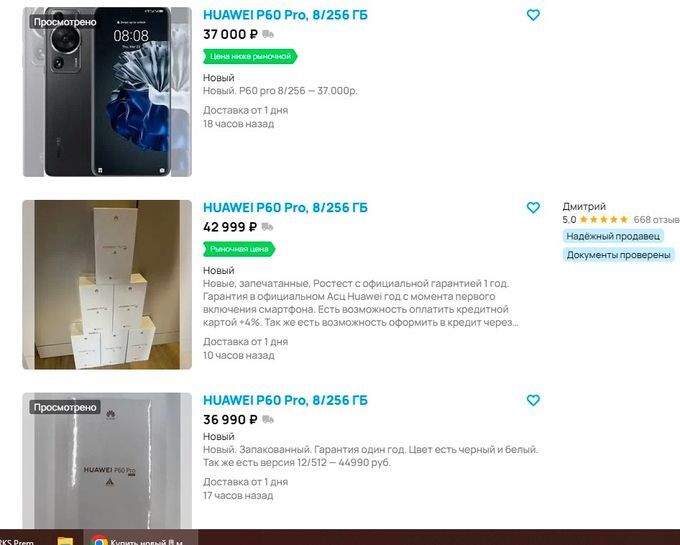Open the sealed Huawei P60 Pro box photo
The image size is (680, 545).
click(x=107, y=460)
